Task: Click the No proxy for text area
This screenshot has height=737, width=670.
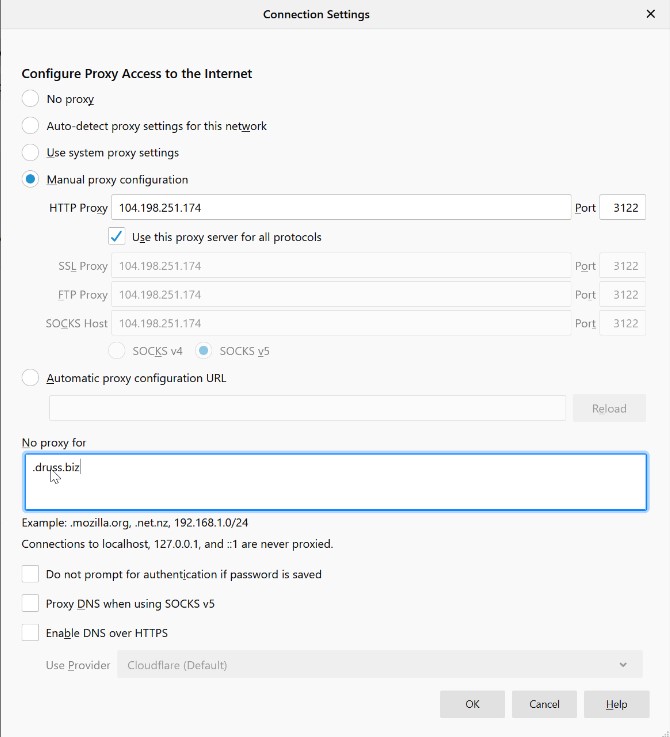Action: click(335, 482)
